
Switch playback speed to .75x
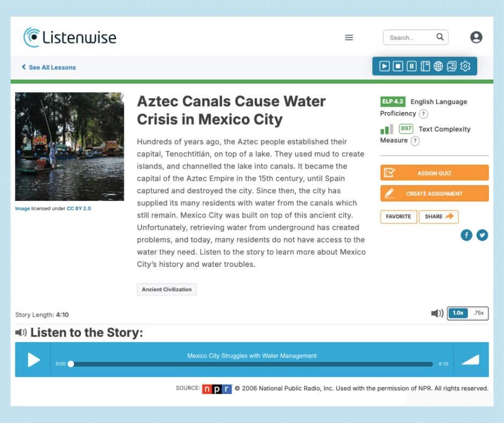pos(478,313)
